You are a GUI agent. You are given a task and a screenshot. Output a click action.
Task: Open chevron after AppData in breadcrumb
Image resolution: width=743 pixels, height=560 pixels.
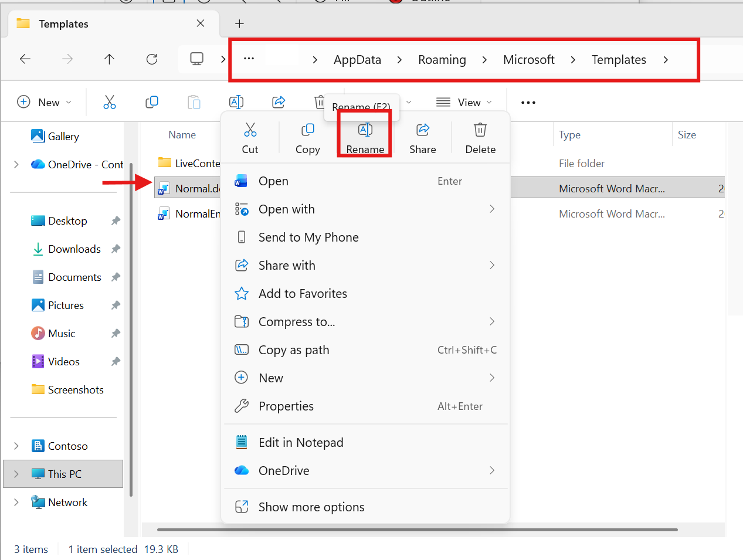(x=399, y=60)
